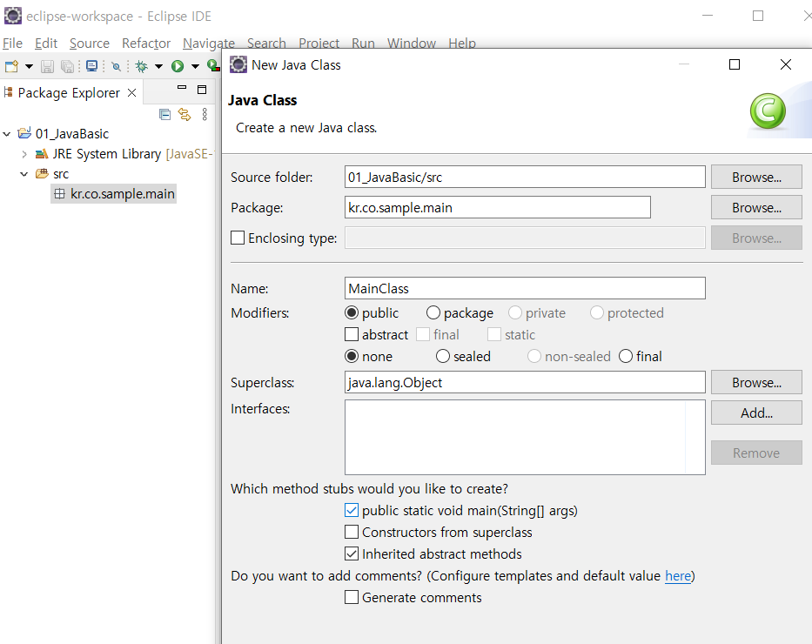Open the Edit menu

(45, 43)
